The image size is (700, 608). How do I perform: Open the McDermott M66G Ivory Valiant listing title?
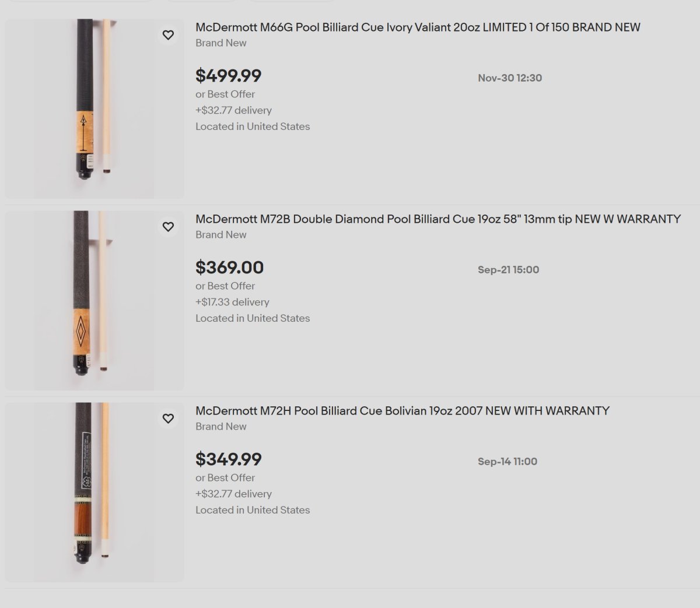click(x=418, y=27)
